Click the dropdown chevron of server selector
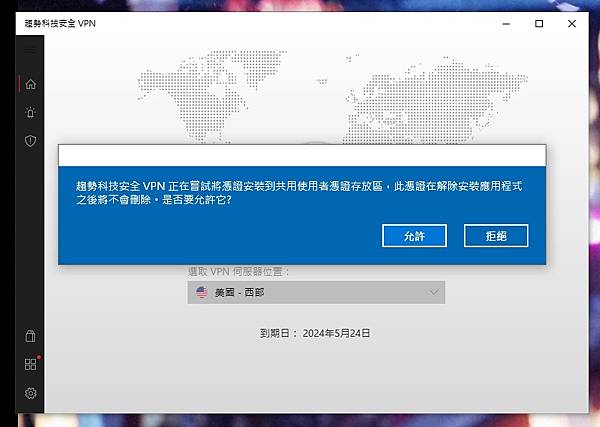Viewport: 600px width, 427px height. 434,292
